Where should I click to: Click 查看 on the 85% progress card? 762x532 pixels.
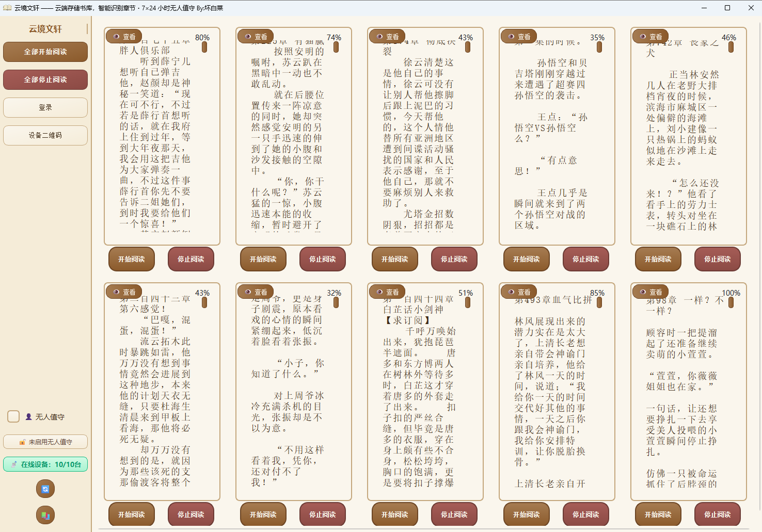click(x=519, y=292)
